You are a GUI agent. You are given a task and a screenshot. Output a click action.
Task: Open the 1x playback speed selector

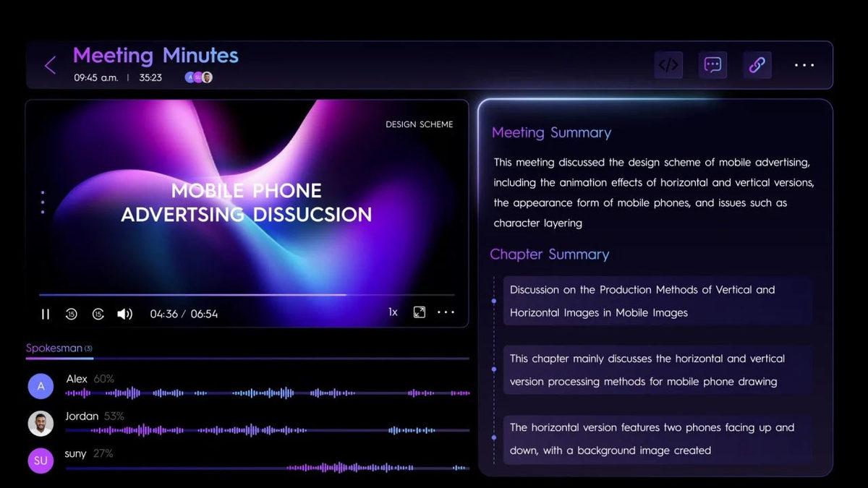pyautogui.click(x=393, y=312)
